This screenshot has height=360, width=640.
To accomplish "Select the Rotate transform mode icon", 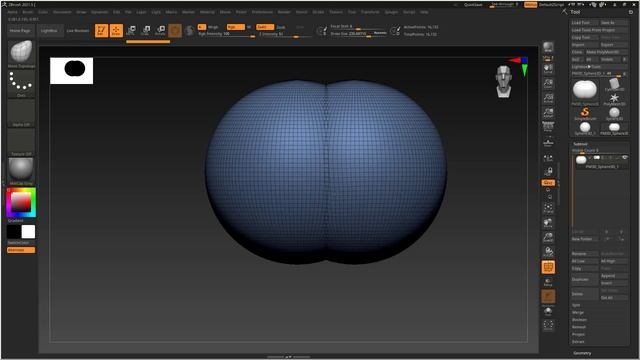I will pyautogui.click(x=160, y=30).
